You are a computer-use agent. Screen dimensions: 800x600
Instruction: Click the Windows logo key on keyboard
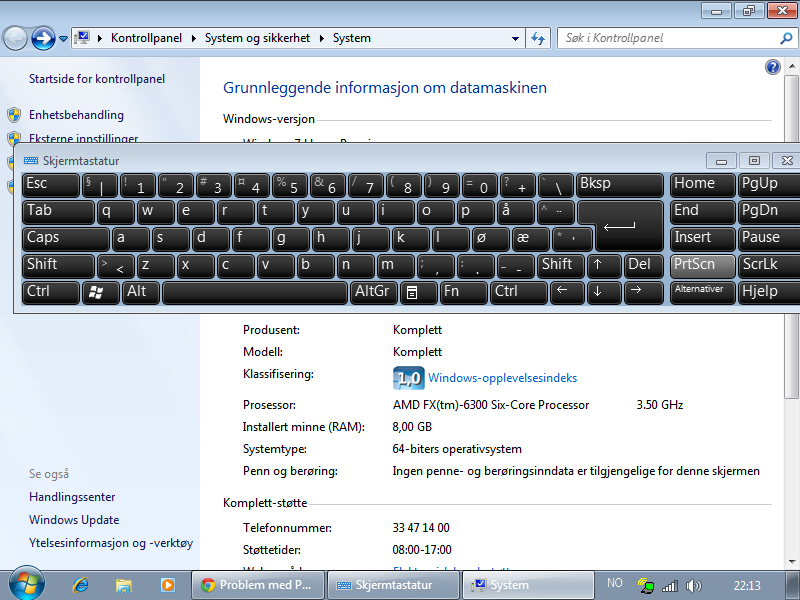[101, 293]
